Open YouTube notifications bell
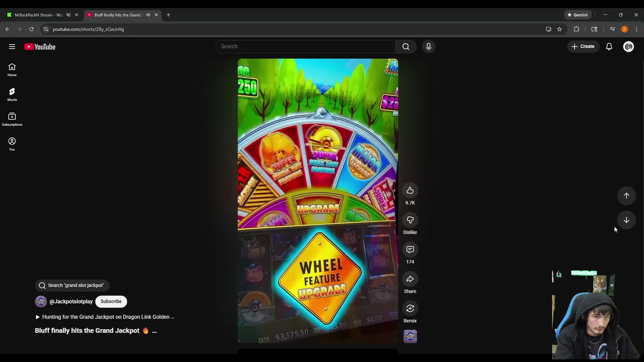Image resolution: width=644 pixels, height=362 pixels. [x=609, y=47]
